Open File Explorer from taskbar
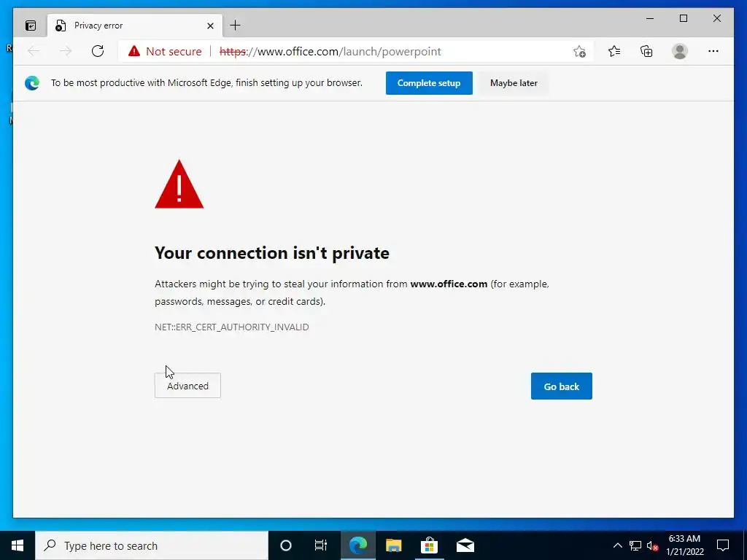 pos(393,545)
